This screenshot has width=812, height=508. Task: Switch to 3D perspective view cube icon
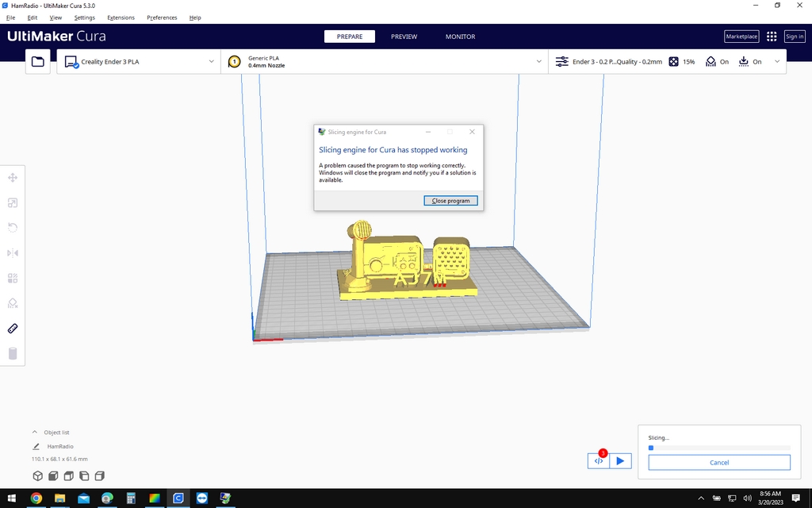coord(38,476)
